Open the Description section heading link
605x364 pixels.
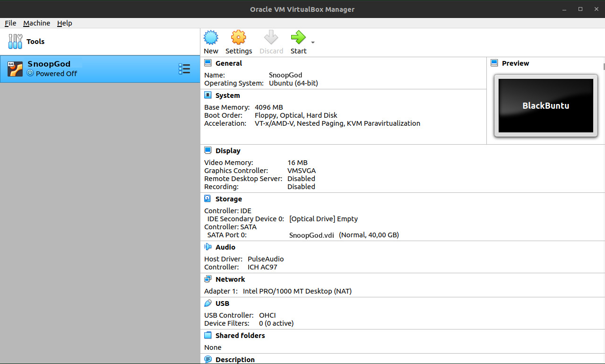coord(235,360)
